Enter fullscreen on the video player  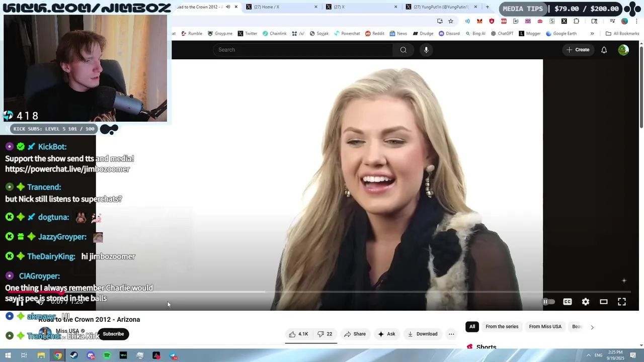click(622, 302)
